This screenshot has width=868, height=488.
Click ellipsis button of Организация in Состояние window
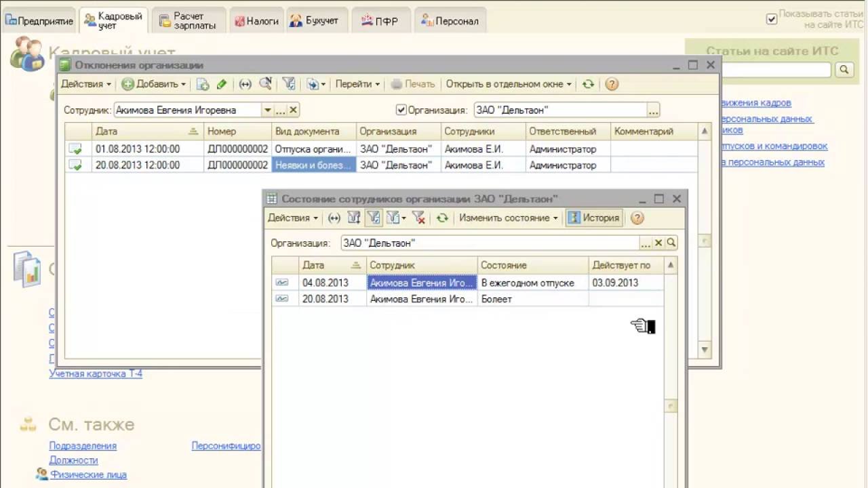click(x=646, y=243)
